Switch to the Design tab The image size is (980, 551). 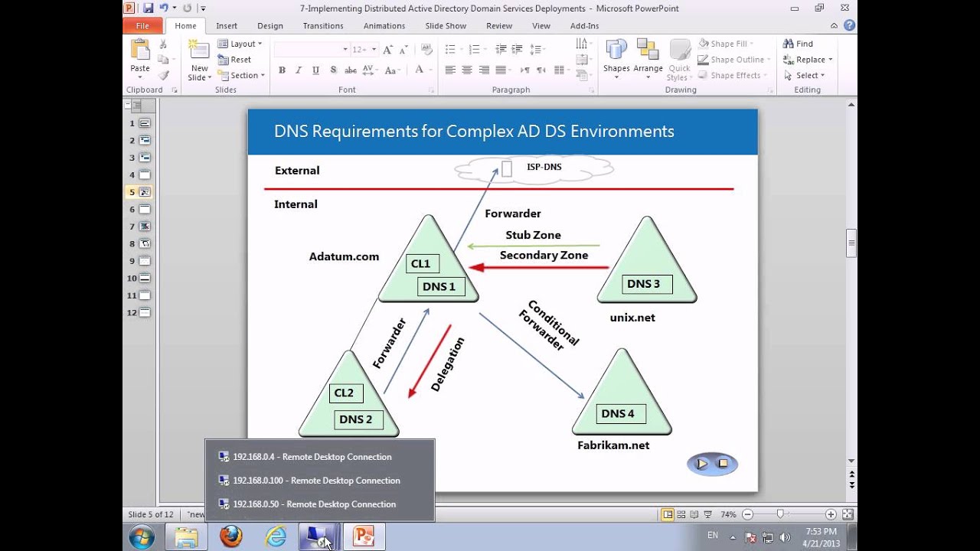click(269, 25)
